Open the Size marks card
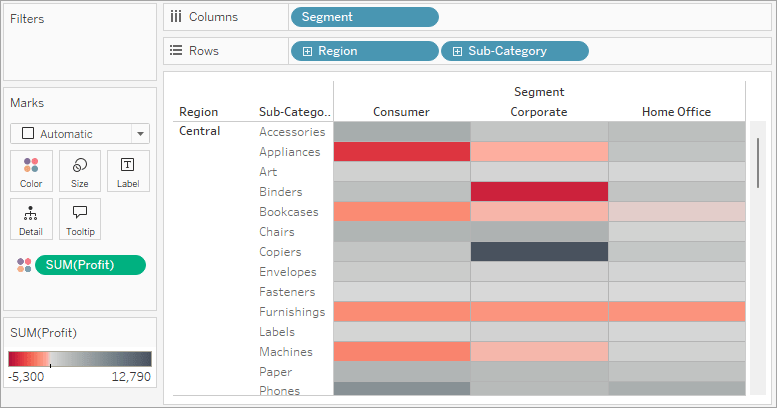 tap(80, 171)
